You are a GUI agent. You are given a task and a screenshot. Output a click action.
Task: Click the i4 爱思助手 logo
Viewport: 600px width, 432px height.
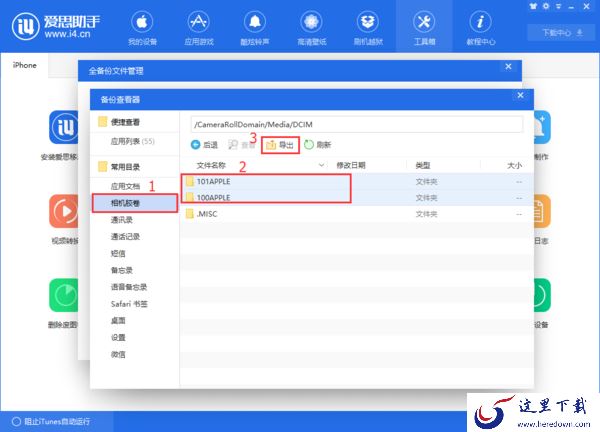click(55, 26)
